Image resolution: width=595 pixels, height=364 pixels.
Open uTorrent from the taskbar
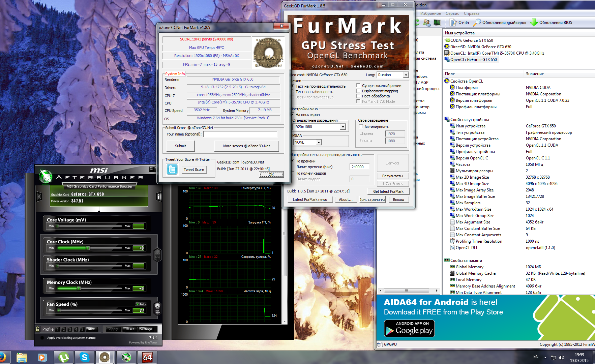pos(64,357)
